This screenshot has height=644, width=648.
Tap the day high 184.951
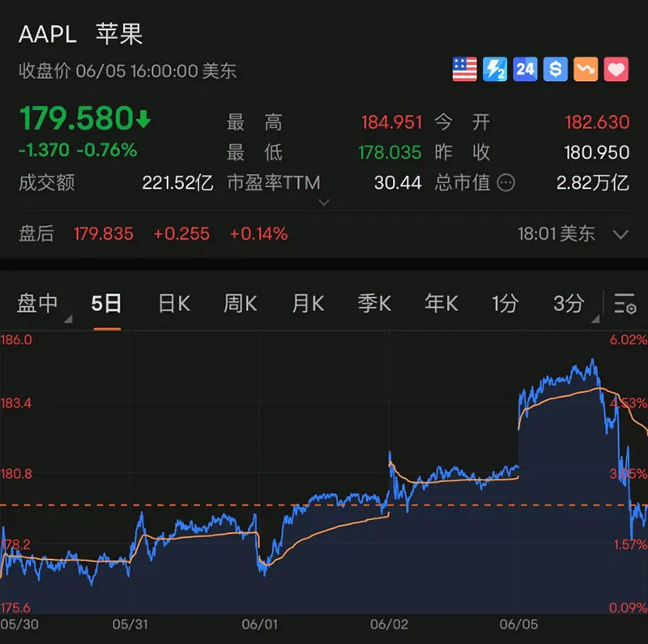pos(391,122)
